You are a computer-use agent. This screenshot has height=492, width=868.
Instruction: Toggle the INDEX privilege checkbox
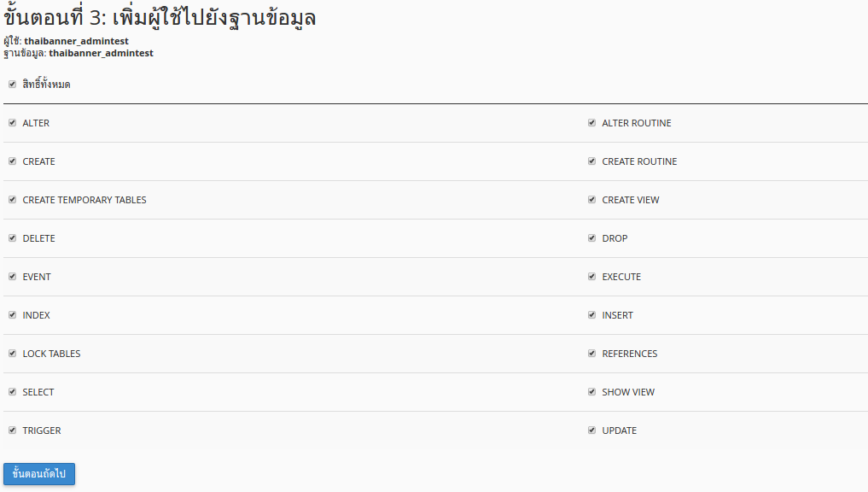click(12, 315)
